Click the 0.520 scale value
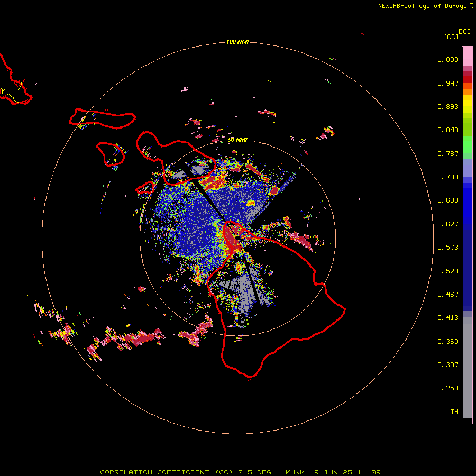476x476 pixels. (448, 271)
